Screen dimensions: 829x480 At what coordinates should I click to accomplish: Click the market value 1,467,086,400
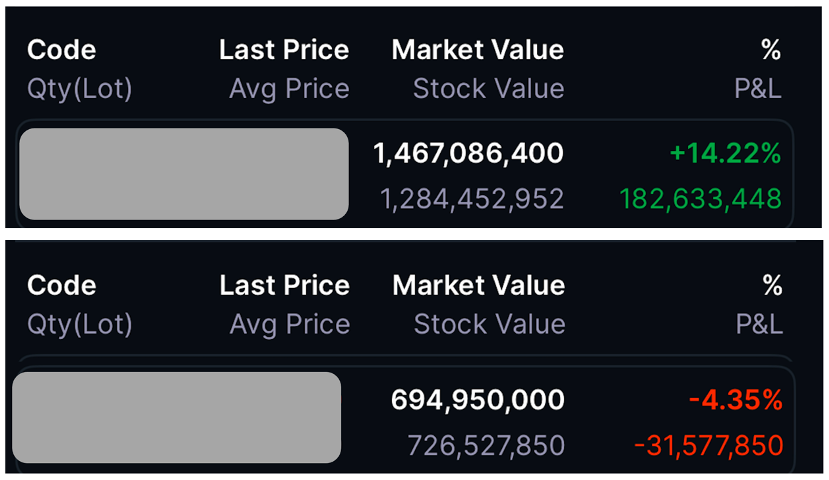(x=468, y=153)
